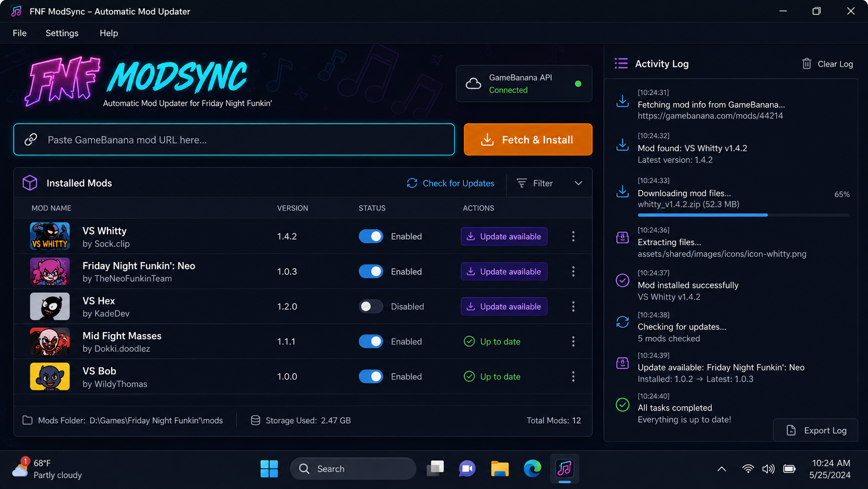Click the Storage Used database icon
Viewport: 868px width, 489px height.
[255, 420]
